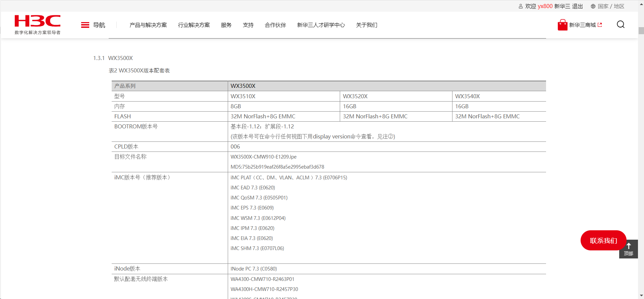
Task: Select 国家 / 地区 region link
Action: (x=611, y=6)
